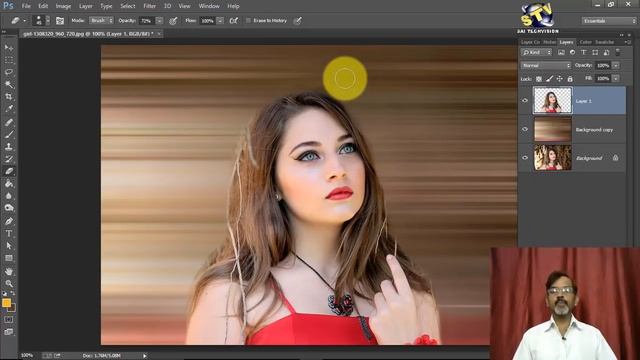Screen dimensions: 640x360
Task: Click the Change Screen Mode icon
Action: pos(9,332)
